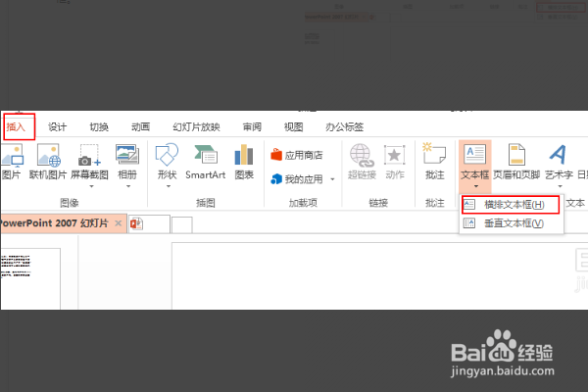
Task: Switch to the 审阅 tab
Action: pos(252,127)
